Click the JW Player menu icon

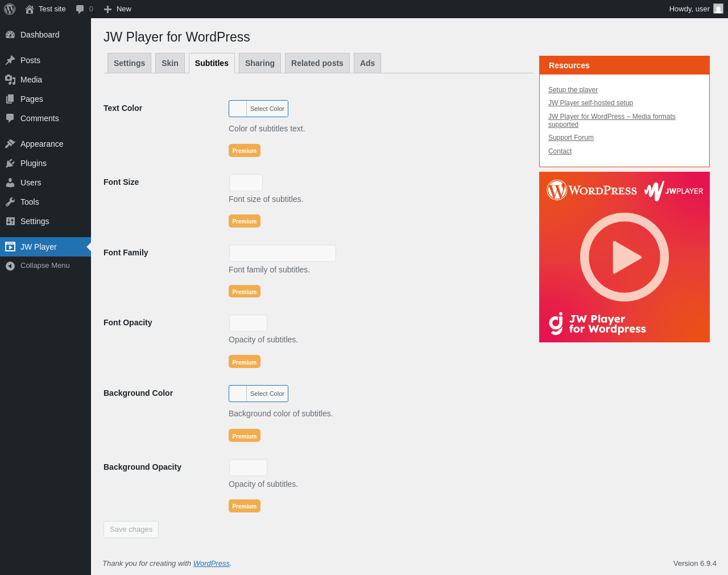pos(10,247)
